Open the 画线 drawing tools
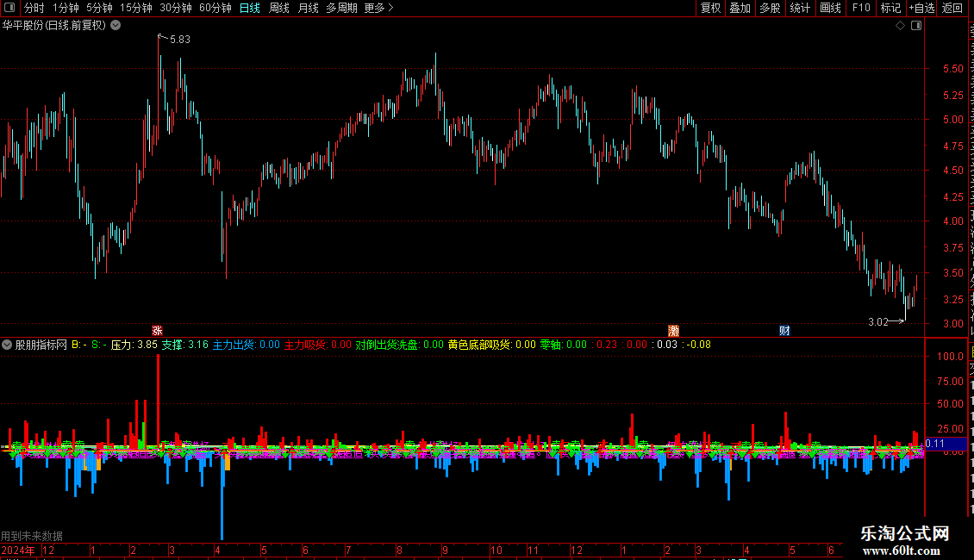The width and height of the screenshot is (974, 560). [x=830, y=8]
